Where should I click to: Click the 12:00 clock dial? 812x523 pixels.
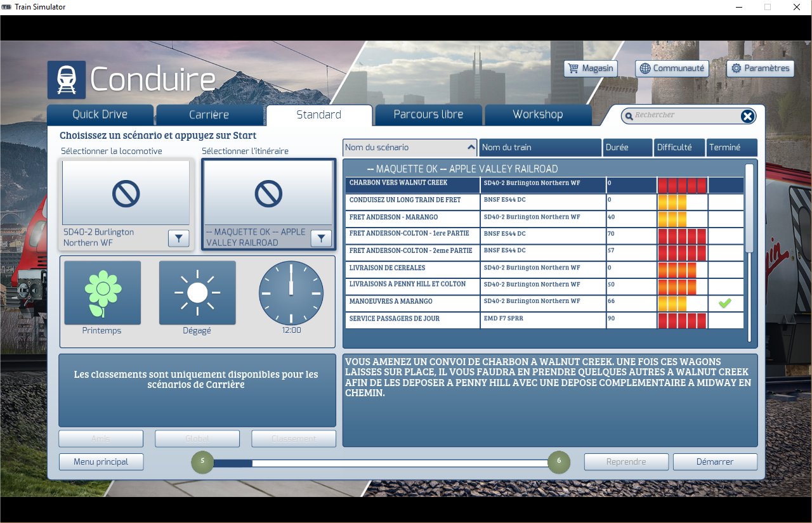tap(291, 293)
